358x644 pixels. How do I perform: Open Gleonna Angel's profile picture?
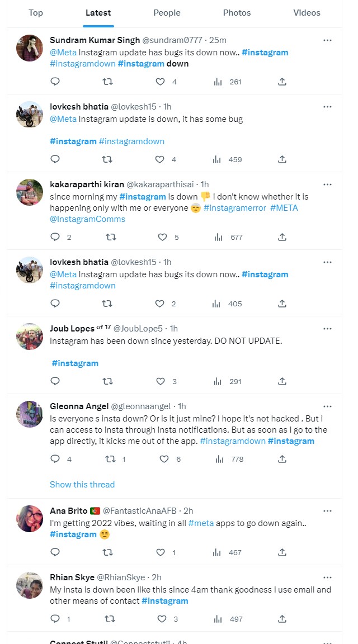pyautogui.click(x=30, y=414)
